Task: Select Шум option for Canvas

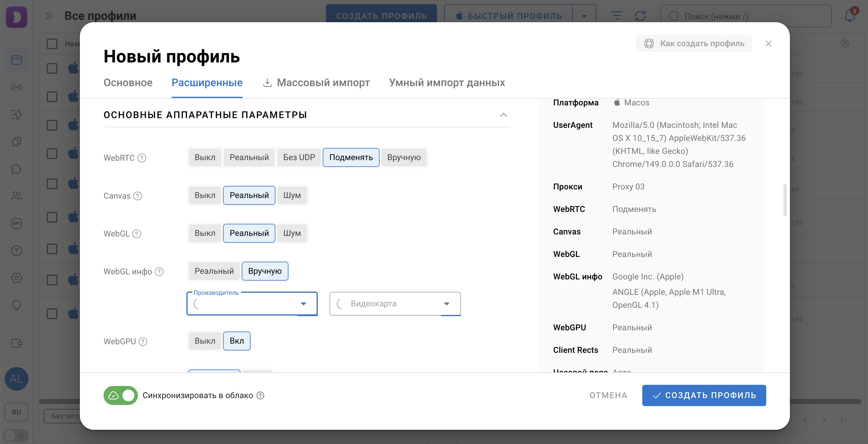Action: [292, 195]
